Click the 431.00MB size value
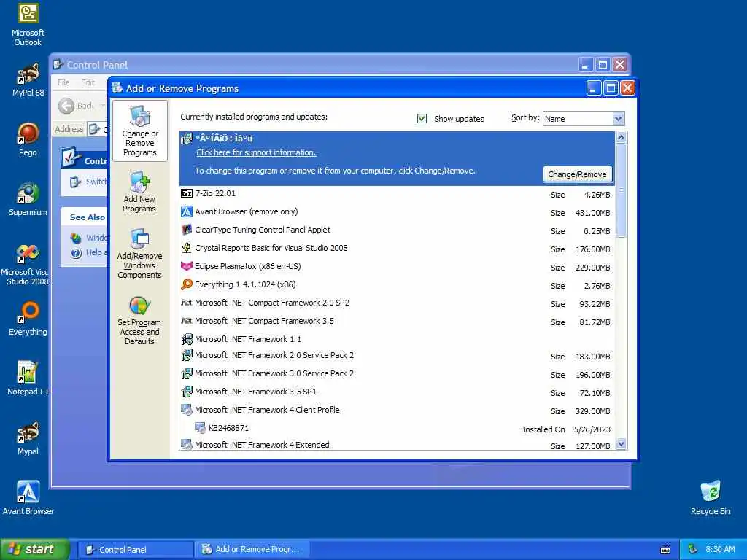747x560 pixels. pos(592,213)
